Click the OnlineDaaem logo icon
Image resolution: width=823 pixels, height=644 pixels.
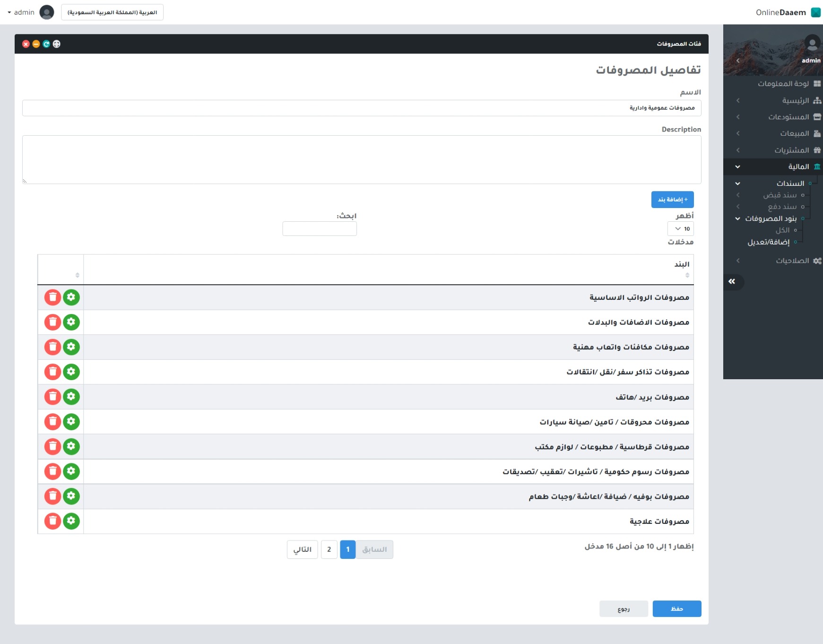tap(815, 12)
